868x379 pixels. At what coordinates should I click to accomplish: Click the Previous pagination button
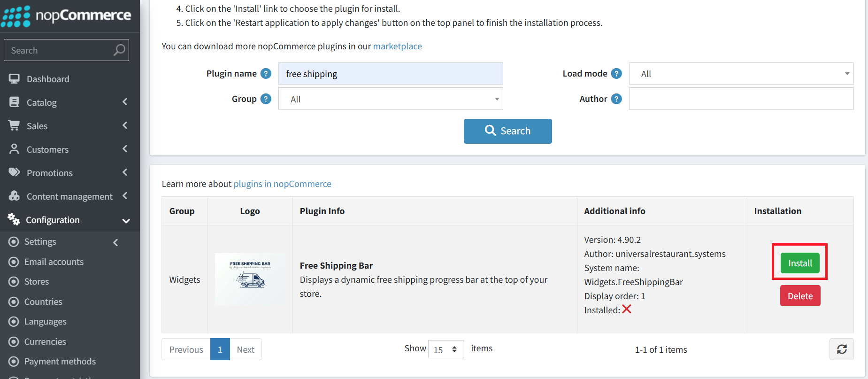[x=186, y=349]
